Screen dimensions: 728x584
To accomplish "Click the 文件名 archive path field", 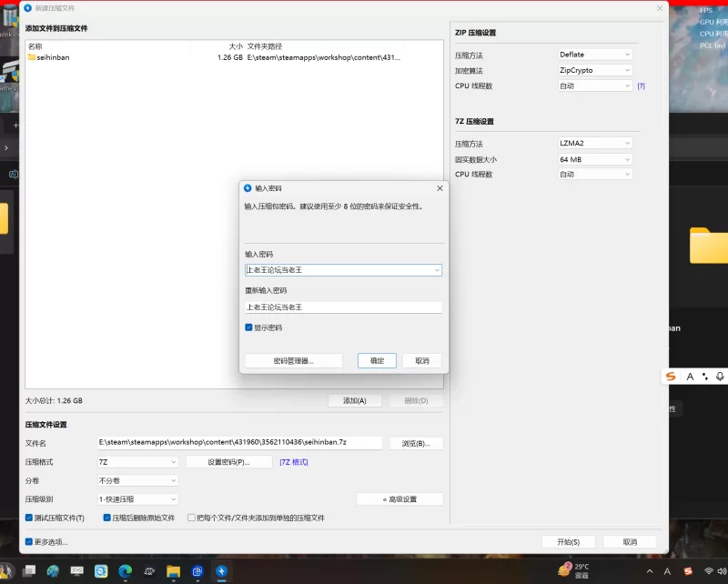I will 239,442.
